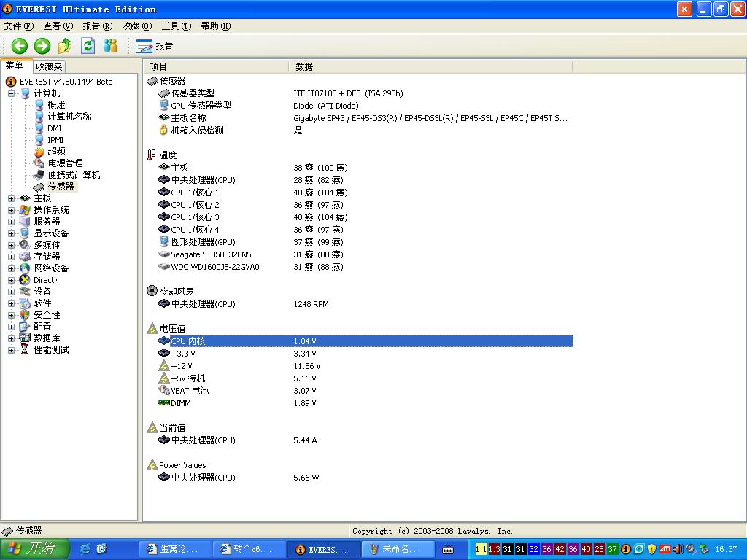Select the 性能测试 tree item
747x560 pixels.
[52, 350]
